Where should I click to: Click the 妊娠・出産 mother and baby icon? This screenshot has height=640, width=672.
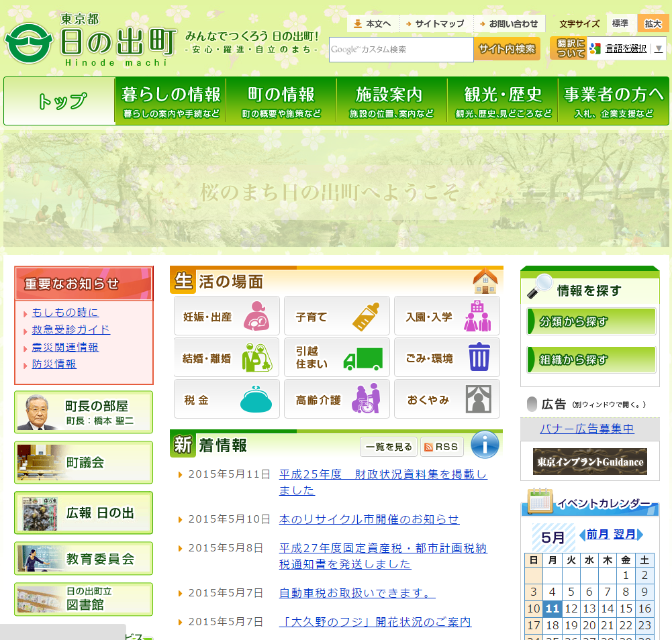point(258,315)
